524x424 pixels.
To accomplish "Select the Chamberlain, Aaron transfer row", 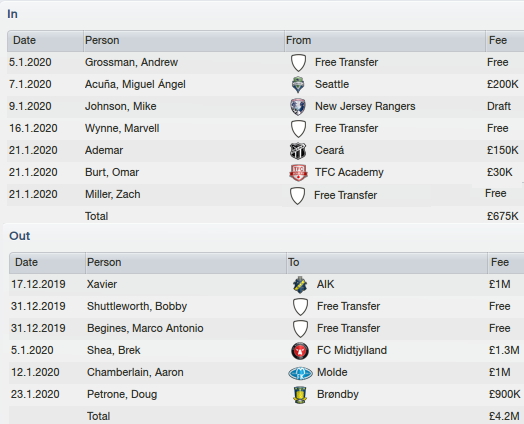I will (x=266, y=373).
